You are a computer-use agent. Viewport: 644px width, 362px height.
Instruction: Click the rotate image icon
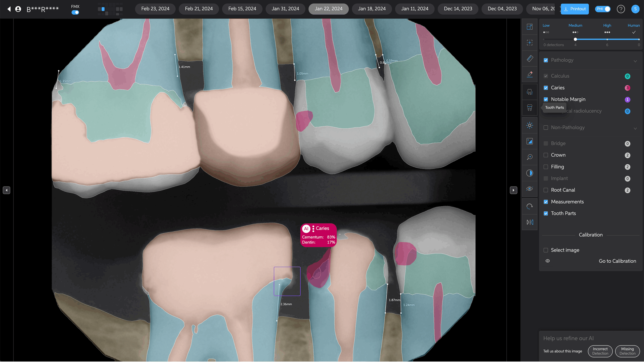[x=530, y=206]
